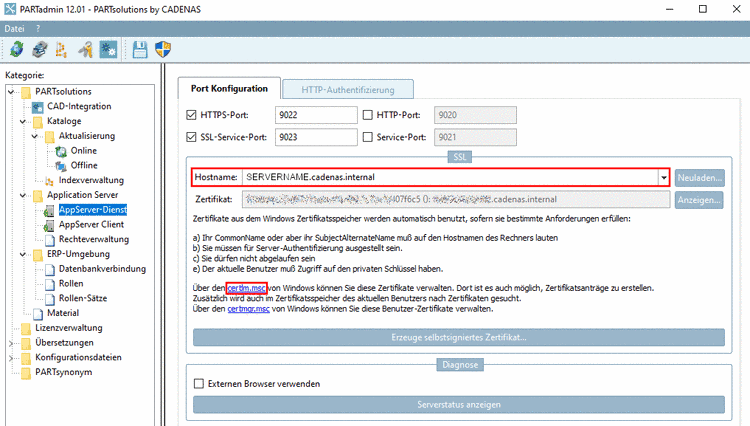Click the Hostname text field
This screenshot has height=426, width=750.
point(450,177)
